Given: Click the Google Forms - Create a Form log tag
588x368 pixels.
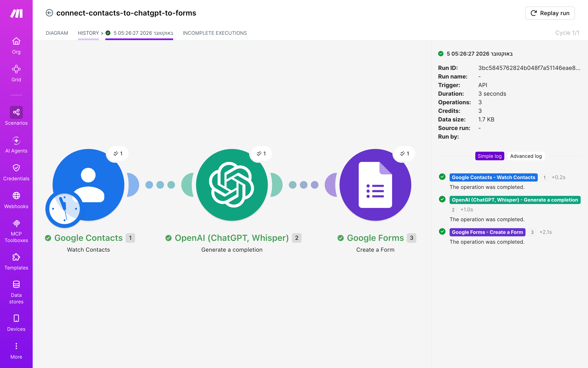Looking at the screenshot, I should pos(487,232).
